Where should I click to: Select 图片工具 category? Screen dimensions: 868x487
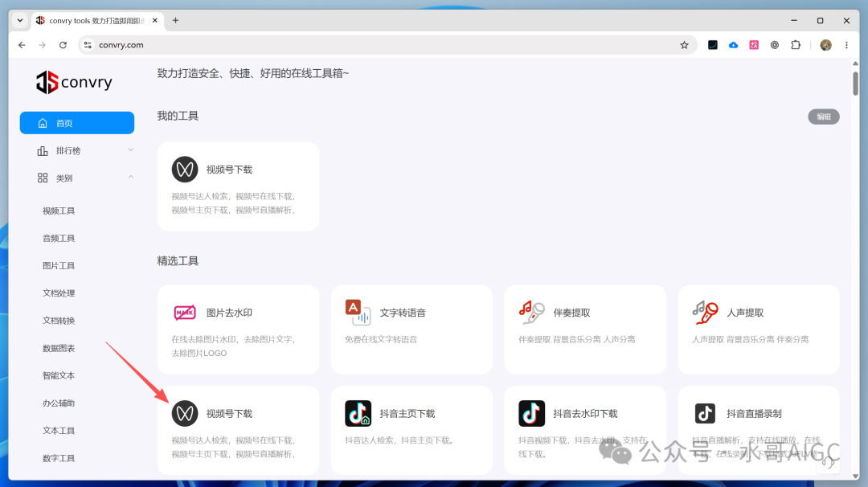click(59, 266)
